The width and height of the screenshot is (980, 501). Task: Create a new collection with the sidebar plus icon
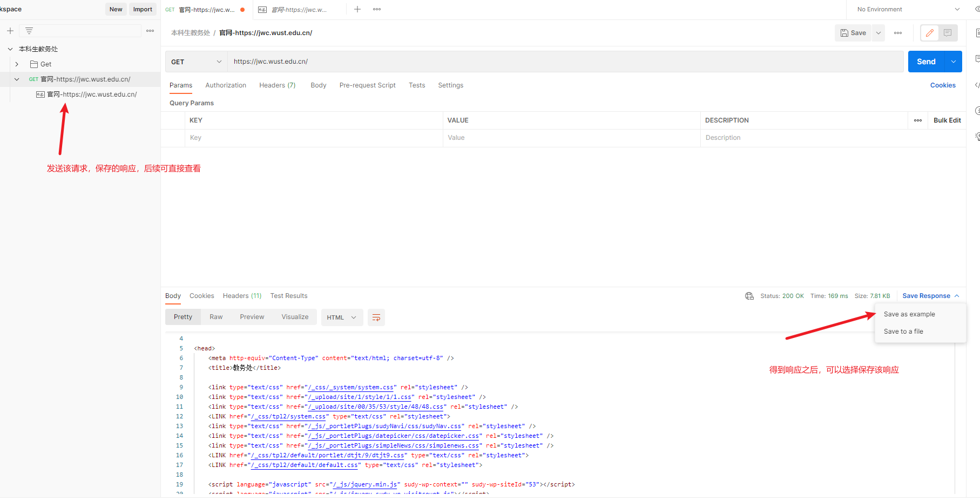tap(10, 31)
